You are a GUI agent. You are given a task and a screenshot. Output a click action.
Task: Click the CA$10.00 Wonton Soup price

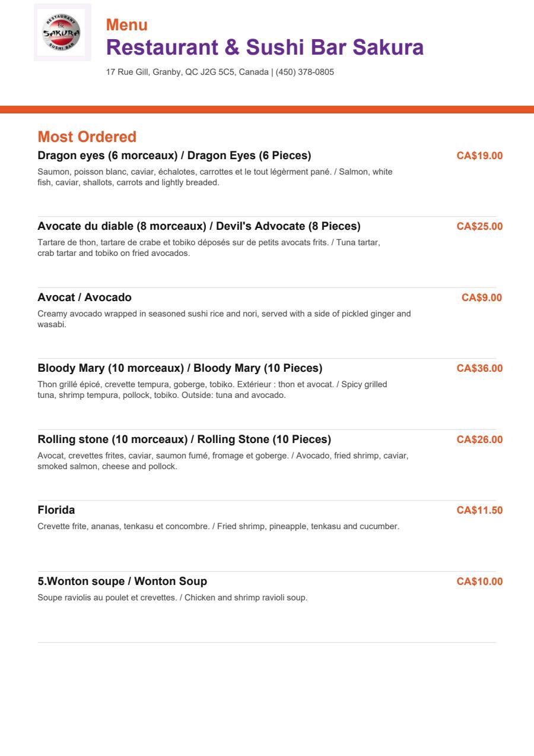pos(479,581)
